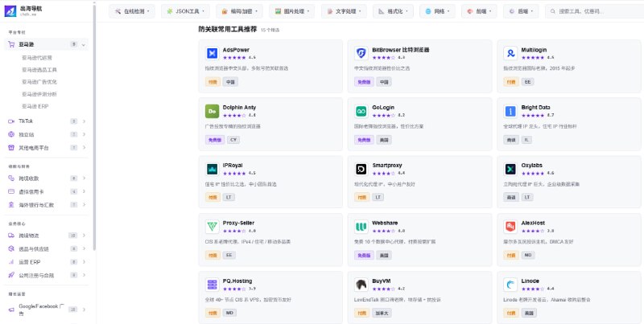
Task: Collapse the 亚马逊 sidebar section
Action: [x=84, y=45]
